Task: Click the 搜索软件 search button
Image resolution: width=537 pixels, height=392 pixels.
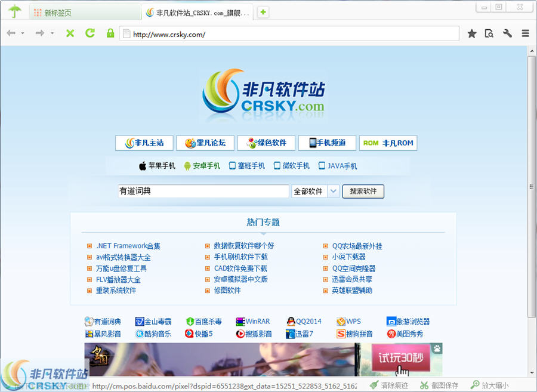Action: coord(363,192)
